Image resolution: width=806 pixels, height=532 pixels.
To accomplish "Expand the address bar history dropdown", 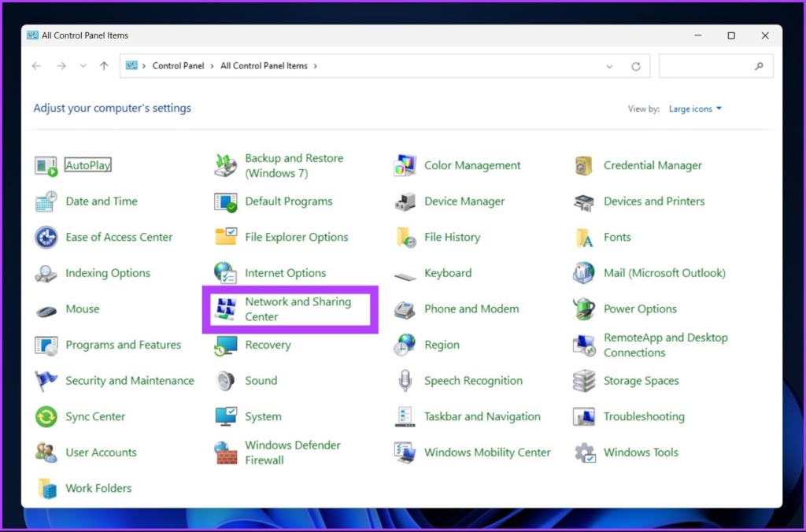I will [609, 67].
